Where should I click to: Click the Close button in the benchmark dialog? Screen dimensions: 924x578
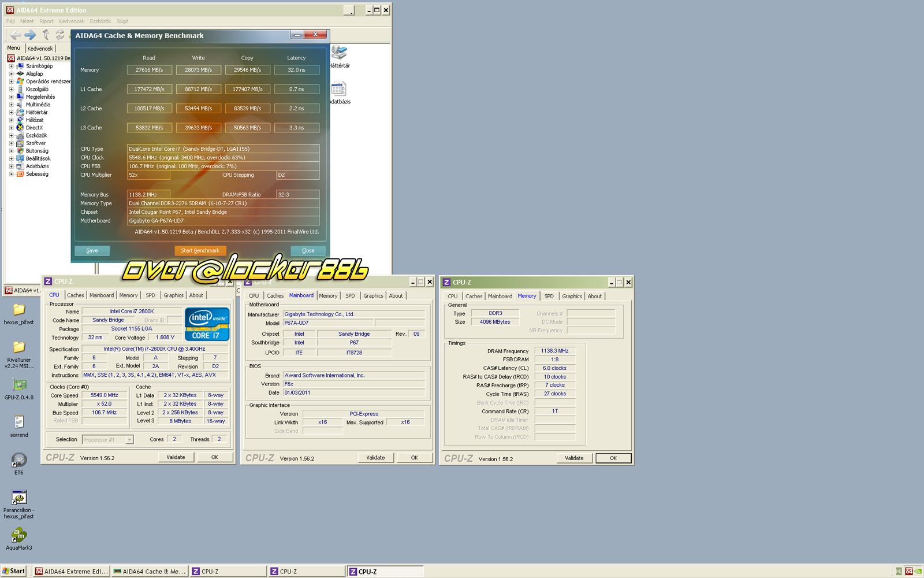pyautogui.click(x=308, y=251)
